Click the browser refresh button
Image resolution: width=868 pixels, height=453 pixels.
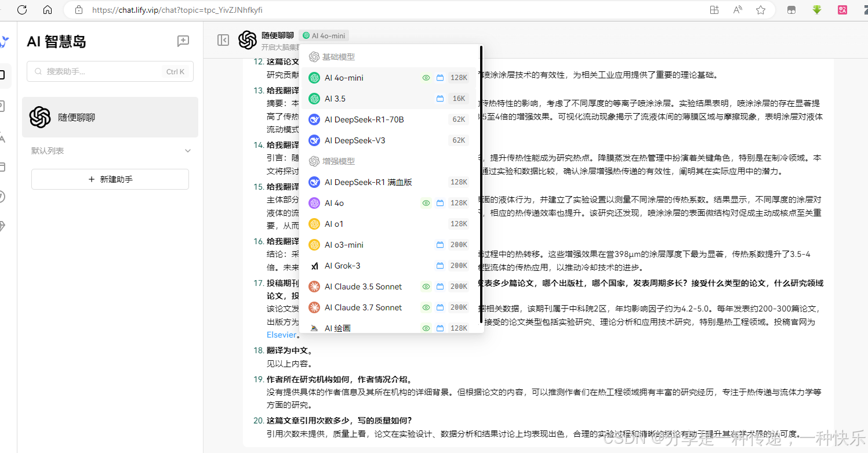point(22,10)
